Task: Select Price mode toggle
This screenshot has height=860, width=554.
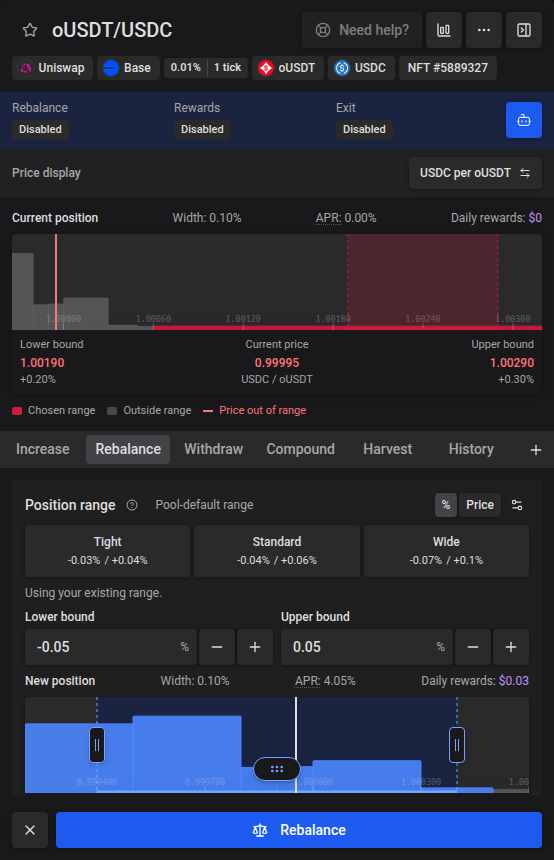Action: [480, 505]
